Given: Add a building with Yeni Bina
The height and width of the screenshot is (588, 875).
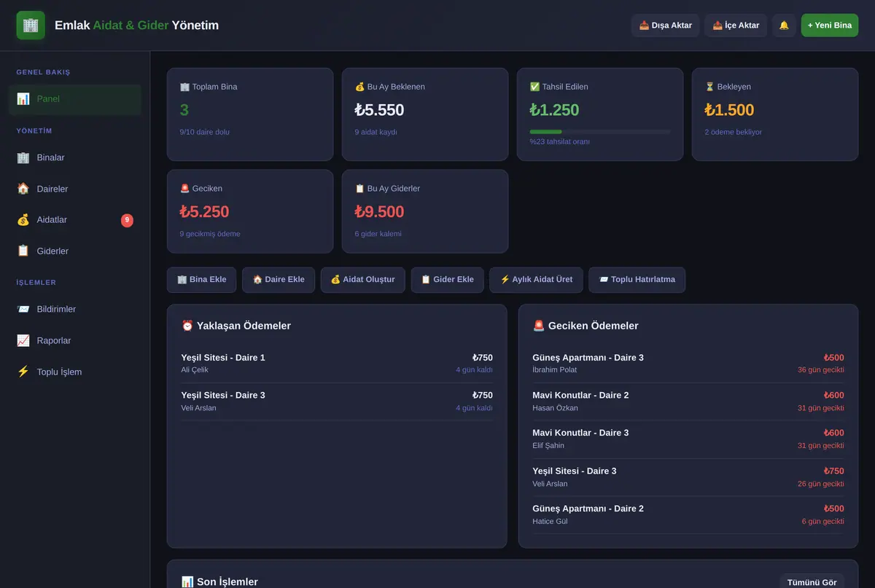Looking at the screenshot, I should coord(830,26).
